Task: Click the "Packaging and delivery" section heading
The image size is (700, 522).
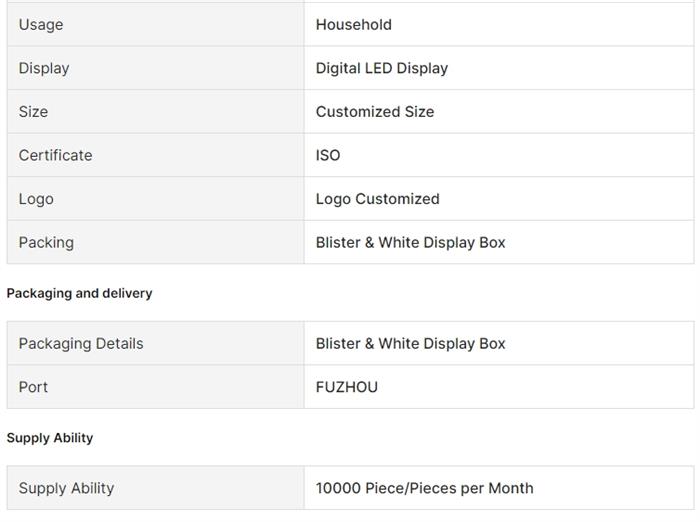Action: [x=79, y=293]
